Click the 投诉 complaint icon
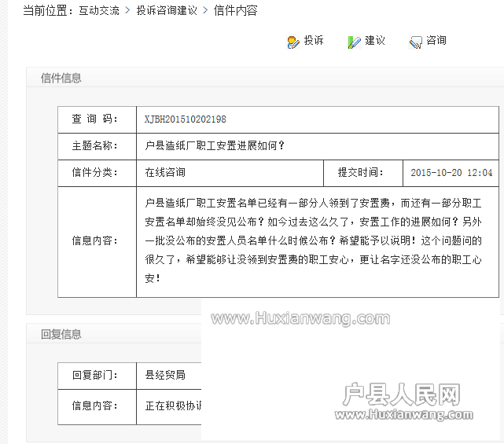504x444 pixels. (x=292, y=42)
